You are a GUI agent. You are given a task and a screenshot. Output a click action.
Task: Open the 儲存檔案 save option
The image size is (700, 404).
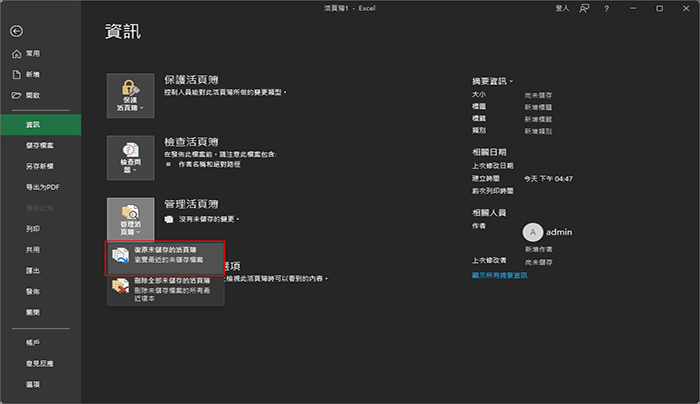coord(41,146)
